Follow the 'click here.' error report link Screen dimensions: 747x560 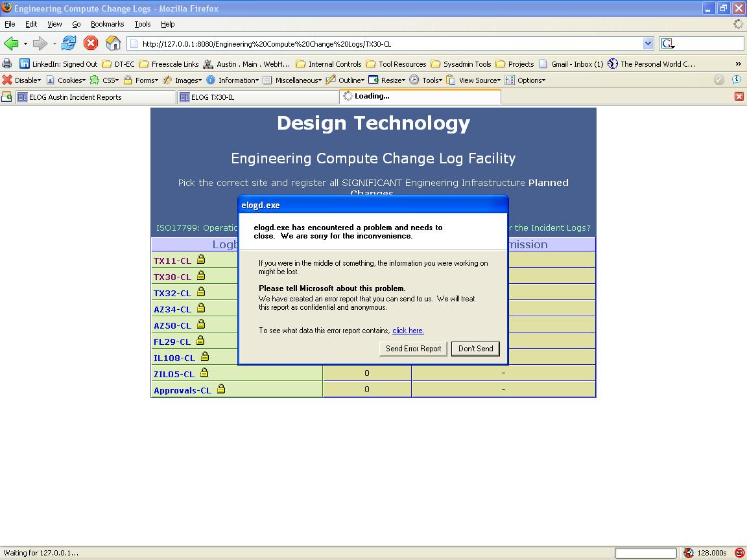(x=408, y=331)
